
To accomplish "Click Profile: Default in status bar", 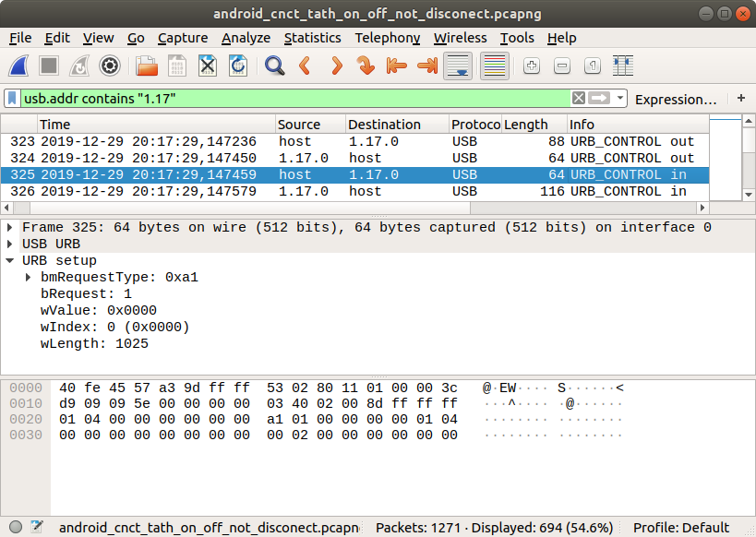I will [681, 528].
